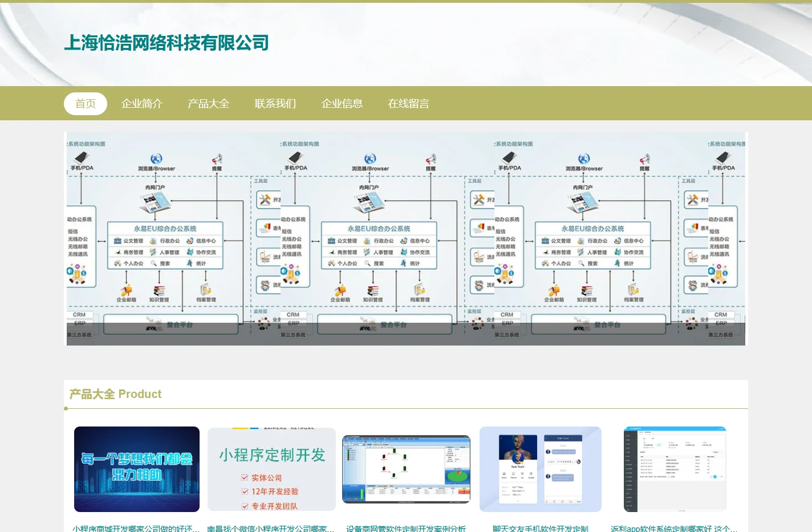
Task: Open link 设备商网管软件定制开发案例分析
Action: click(406, 529)
